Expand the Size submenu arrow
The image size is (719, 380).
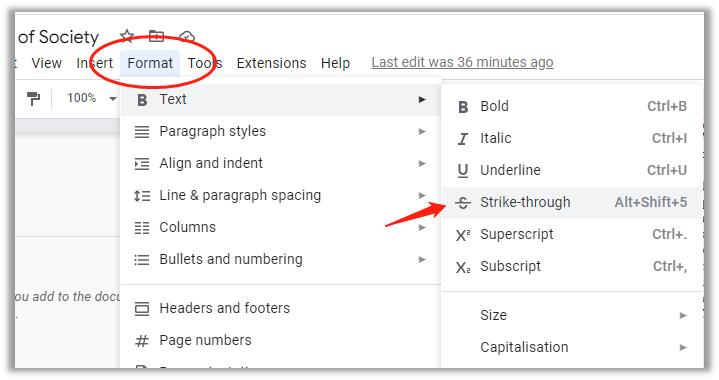[x=683, y=315]
